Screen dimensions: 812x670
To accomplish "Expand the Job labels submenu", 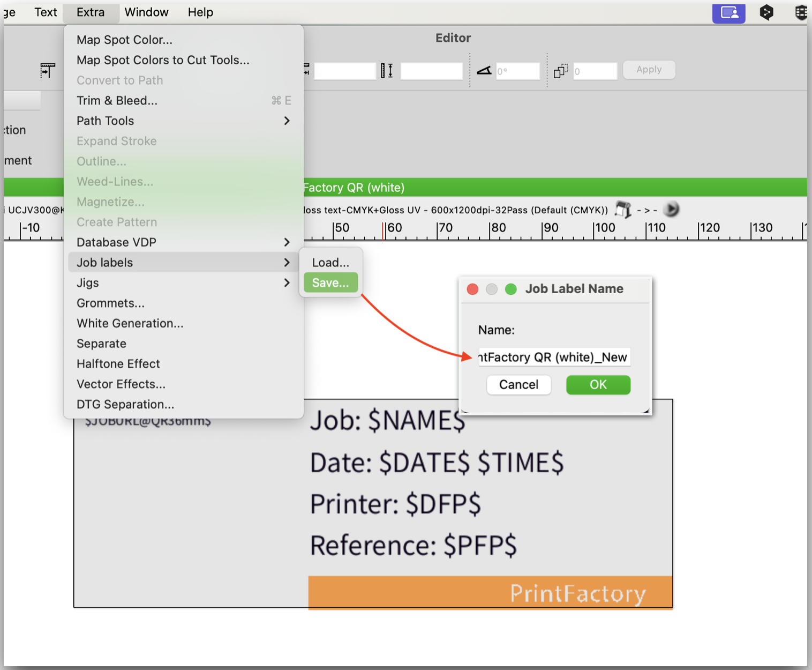I will [x=183, y=263].
